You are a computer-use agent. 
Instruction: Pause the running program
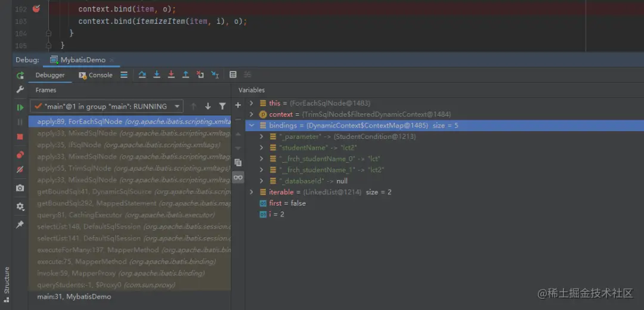[20, 122]
